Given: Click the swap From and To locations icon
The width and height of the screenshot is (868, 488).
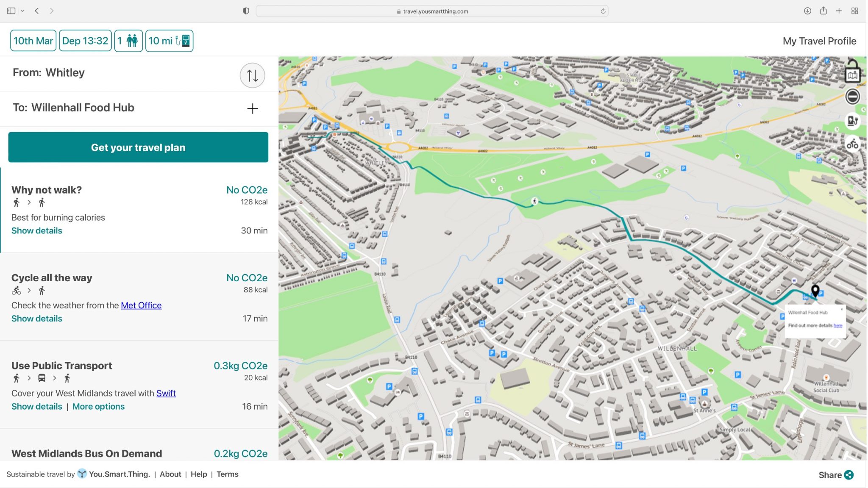Looking at the screenshot, I should 252,75.
